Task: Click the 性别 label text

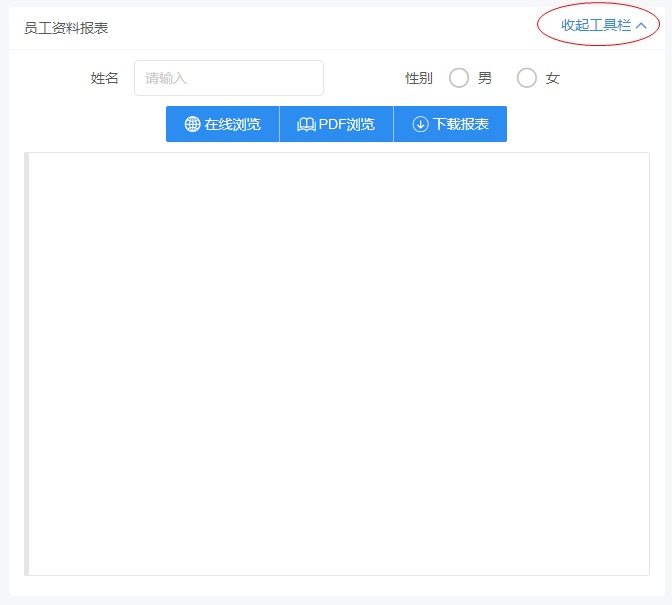Action: pos(419,78)
